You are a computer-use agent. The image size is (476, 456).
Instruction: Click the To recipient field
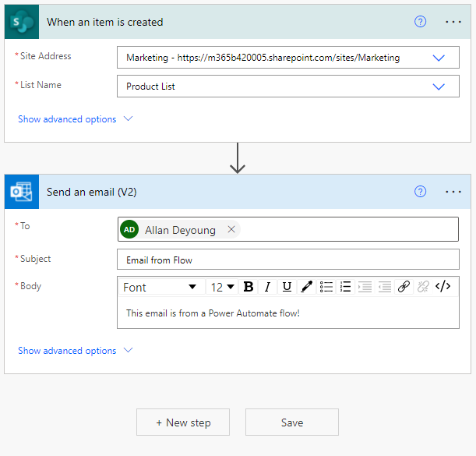pyautogui.click(x=288, y=229)
